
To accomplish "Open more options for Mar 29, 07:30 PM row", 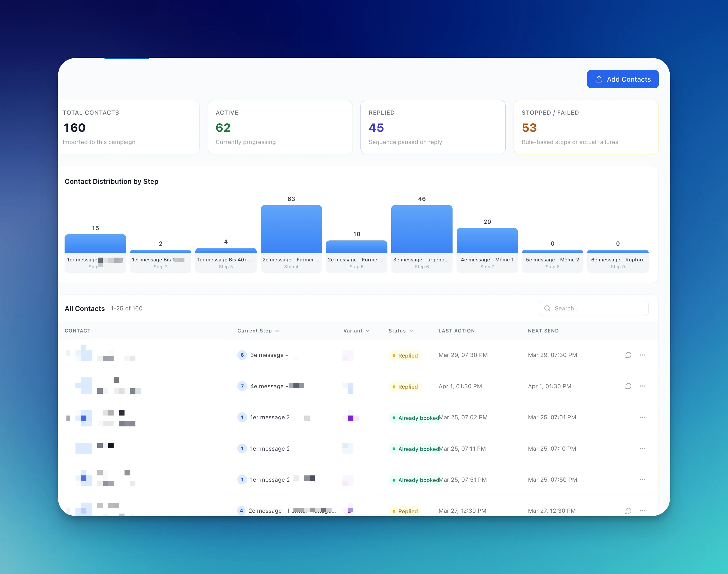I will click(642, 355).
